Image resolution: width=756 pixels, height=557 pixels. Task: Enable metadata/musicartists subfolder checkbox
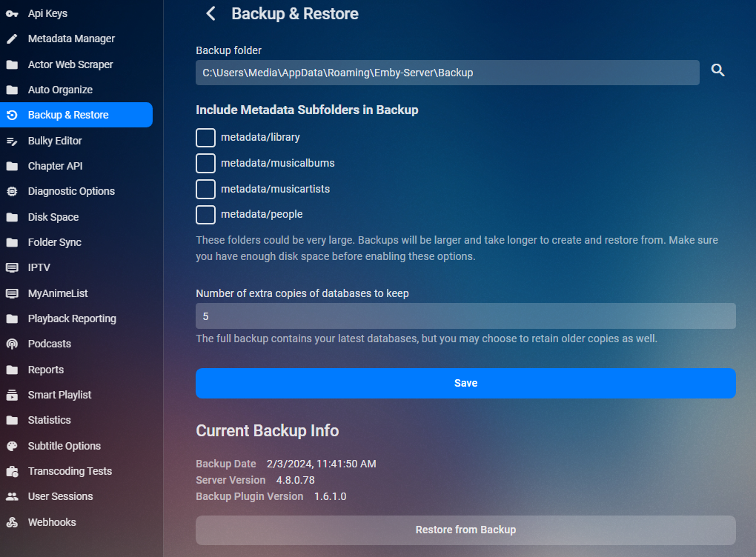pyautogui.click(x=205, y=189)
